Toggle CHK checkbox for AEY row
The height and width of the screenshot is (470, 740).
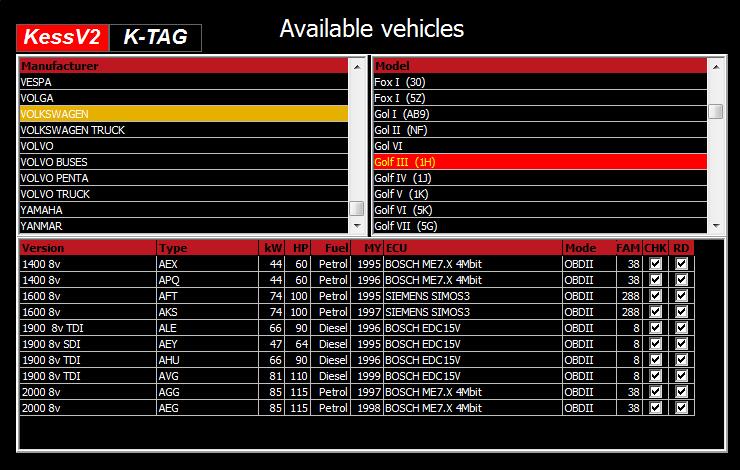pyautogui.click(x=655, y=344)
